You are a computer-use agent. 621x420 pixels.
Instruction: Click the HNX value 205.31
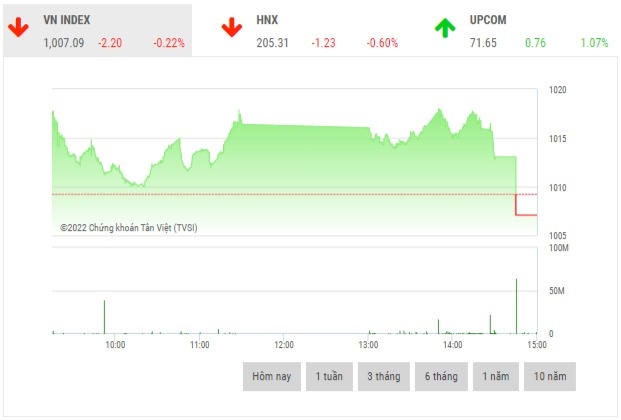coord(271,43)
